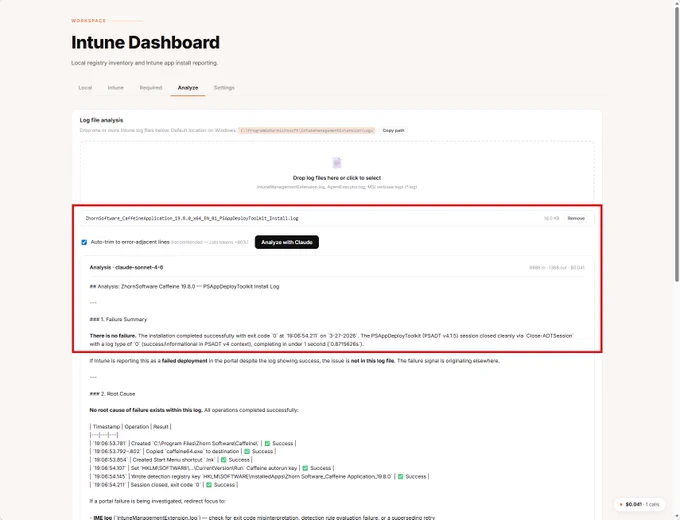Click the green check in the 19:06:53.781 row

(267, 443)
